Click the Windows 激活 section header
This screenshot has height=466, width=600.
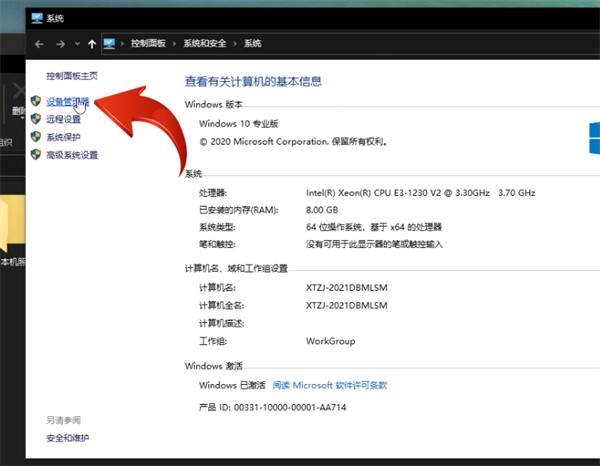coord(214,366)
